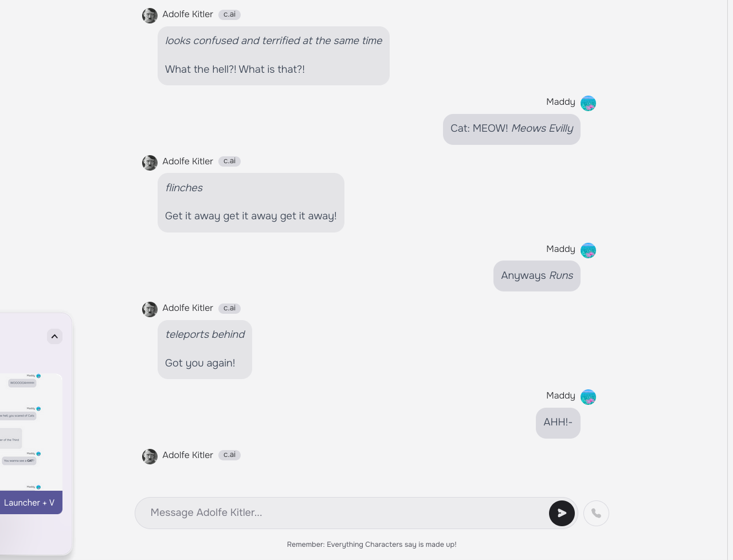Click Maddy's avatar above the 'AHH!-' message

(588, 397)
